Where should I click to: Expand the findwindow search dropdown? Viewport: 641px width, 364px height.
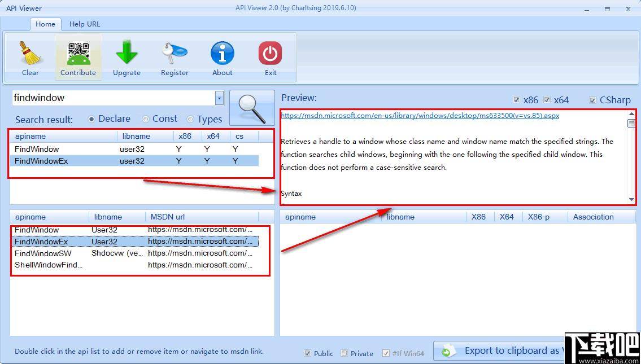point(219,98)
